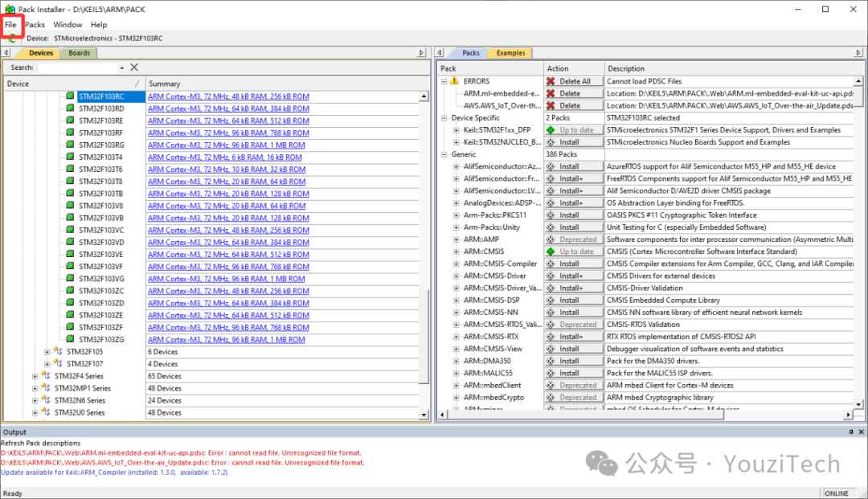Open the Window menu
This screenshot has height=499, width=868.
(x=68, y=25)
